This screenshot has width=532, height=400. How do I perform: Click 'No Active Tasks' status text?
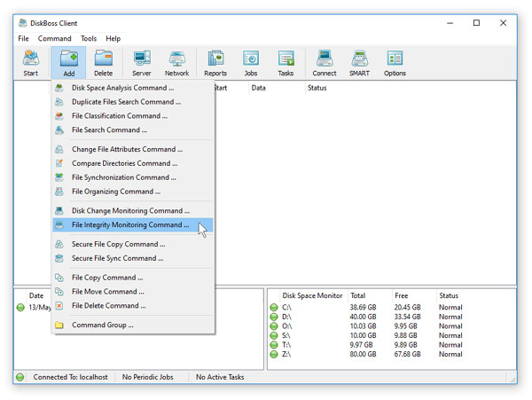pyautogui.click(x=220, y=377)
